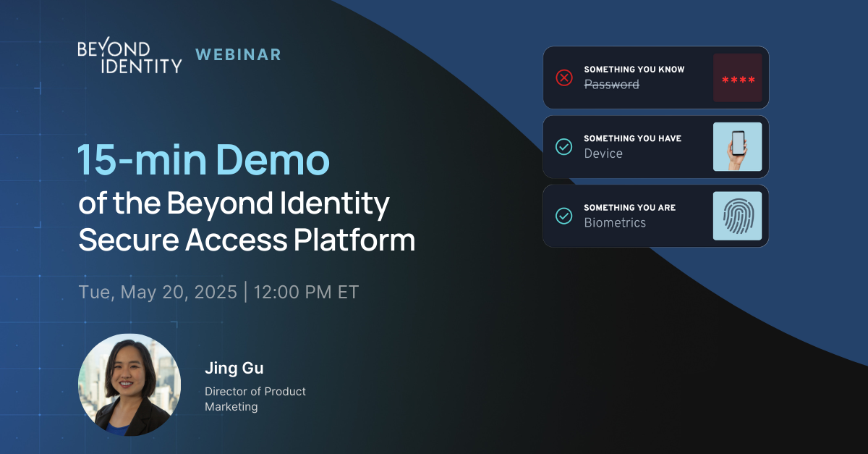Click the struck-through "Password" text

pyautogui.click(x=612, y=85)
